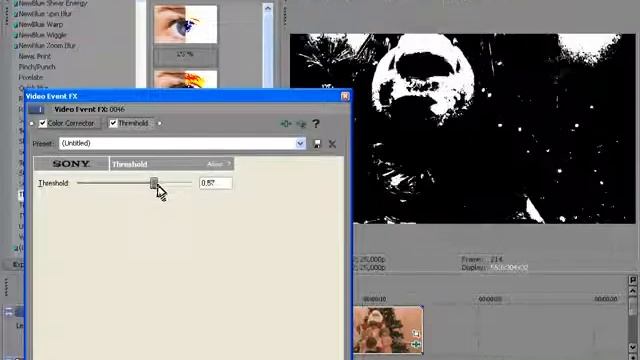
Task: Click the Display size value under the preview
Action: click(x=509, y=268)
